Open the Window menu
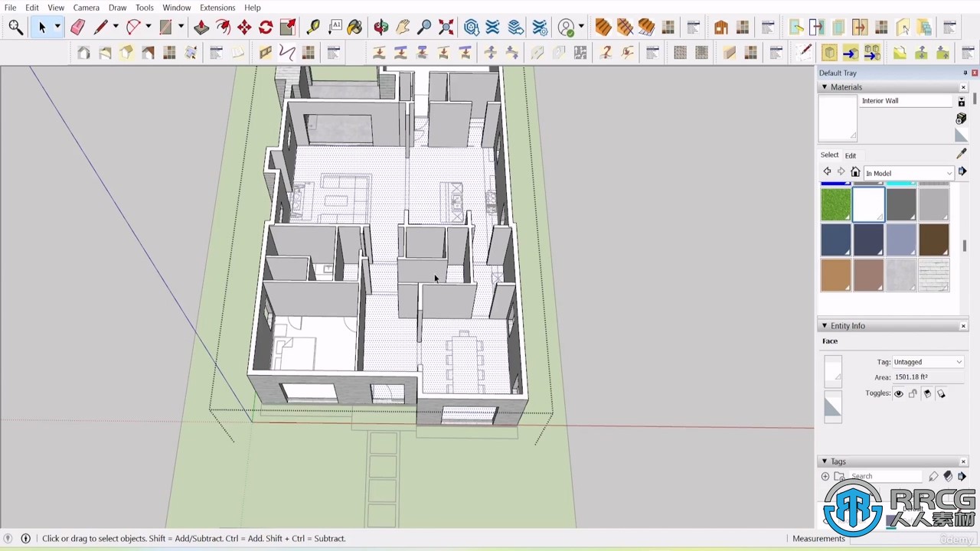Screen dimensions: 980x551 coord(176,8)
